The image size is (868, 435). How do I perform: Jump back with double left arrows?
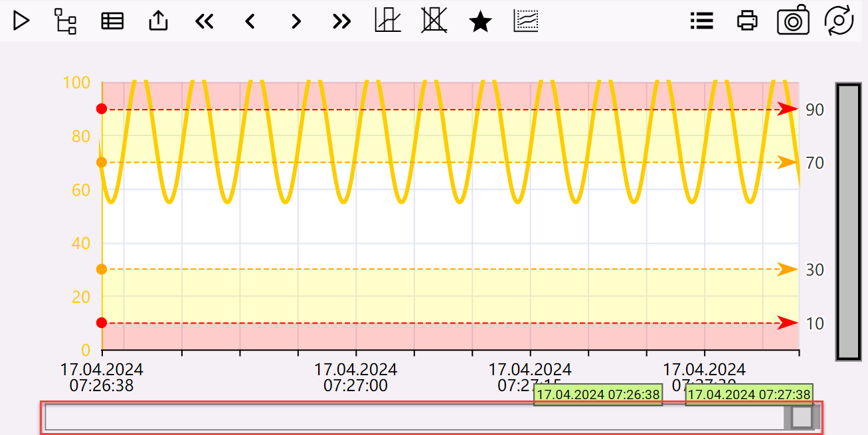coord(205,21)
